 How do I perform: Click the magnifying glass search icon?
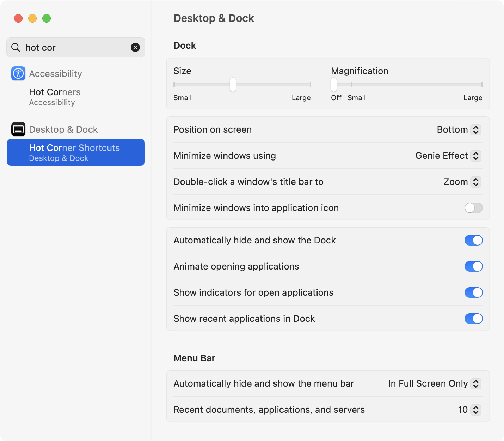point(16,47)
